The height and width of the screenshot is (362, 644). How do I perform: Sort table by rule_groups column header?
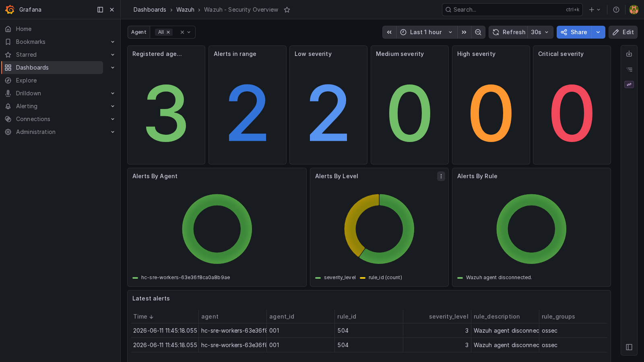pyautogui.click(x=558, y=317)
